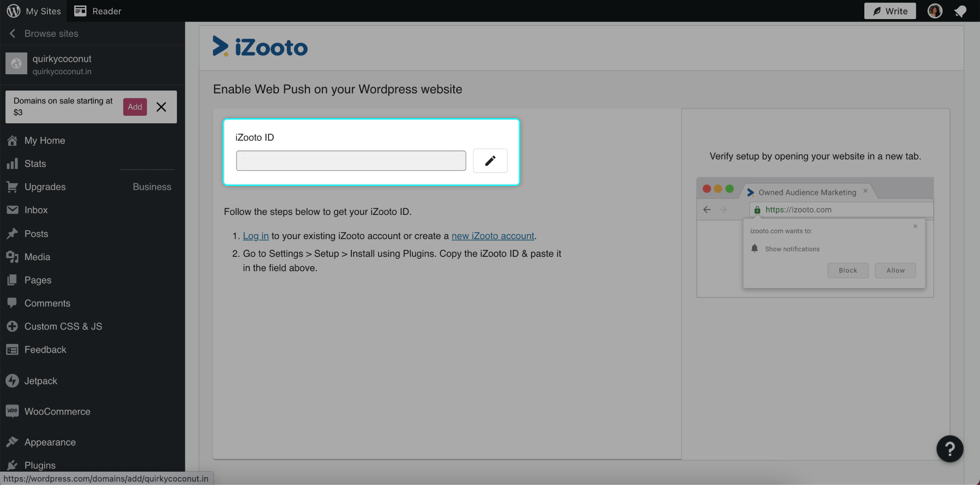Open Jetpack menu item
980x485 pixels.
point(41,381)
